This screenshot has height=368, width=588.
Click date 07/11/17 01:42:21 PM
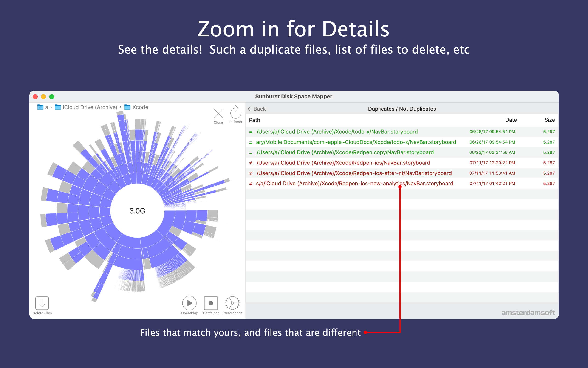click(492, 184)
